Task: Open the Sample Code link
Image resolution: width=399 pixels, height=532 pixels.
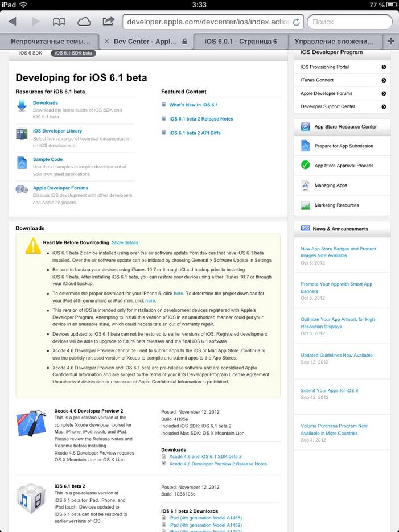Action: (48, 159)
